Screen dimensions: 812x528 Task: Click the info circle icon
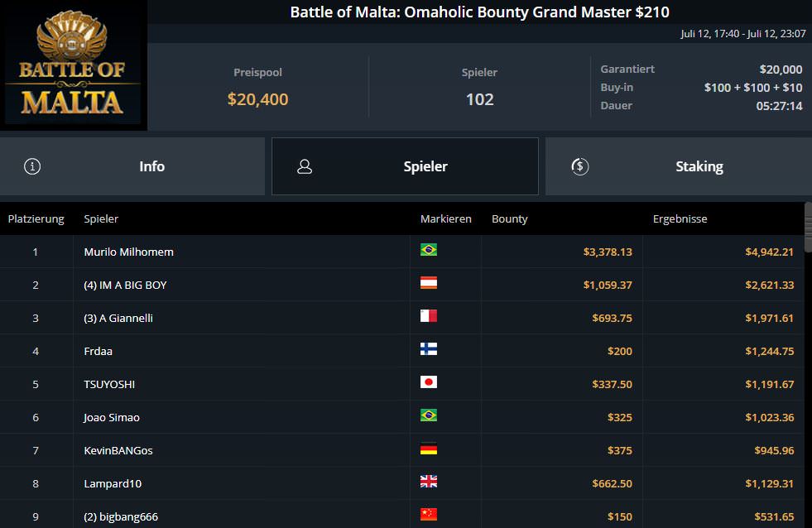pyautogui.click(x=32, y=166)
